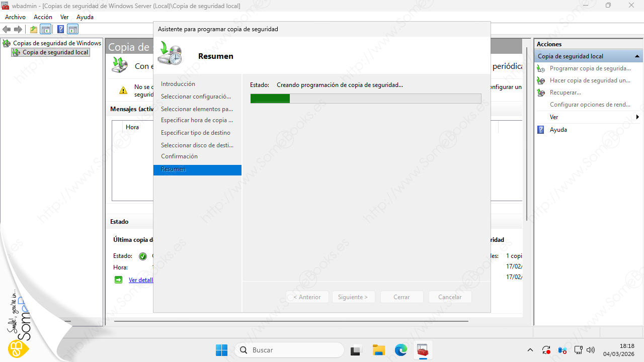Image resolution: width=644 pixels, height=362 pixels.
Task: Click the Buscar taskbar search field
Action: click(x=290, y=350)
